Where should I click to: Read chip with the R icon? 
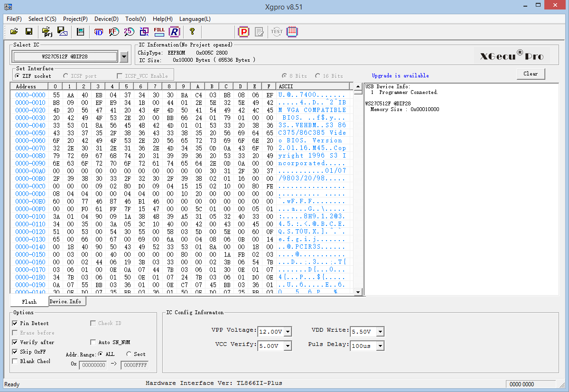click(174, 32)
